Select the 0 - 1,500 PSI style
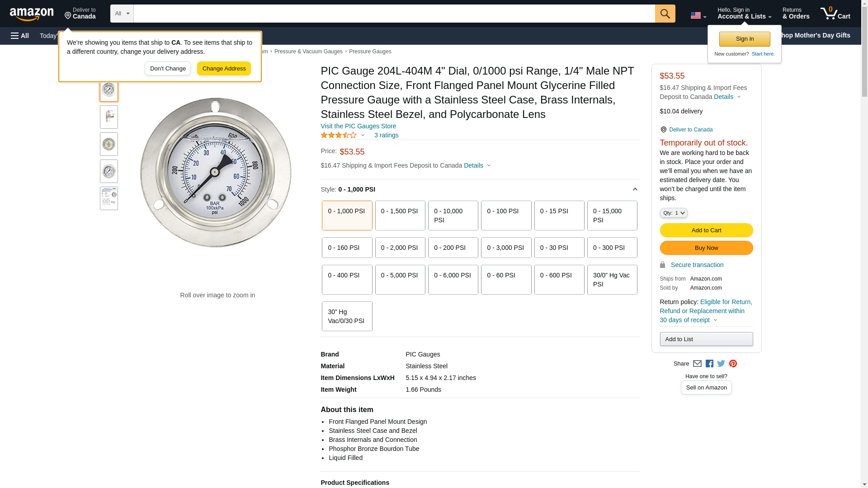The height and width of the screenshot is (488, 868). (400, 216)
